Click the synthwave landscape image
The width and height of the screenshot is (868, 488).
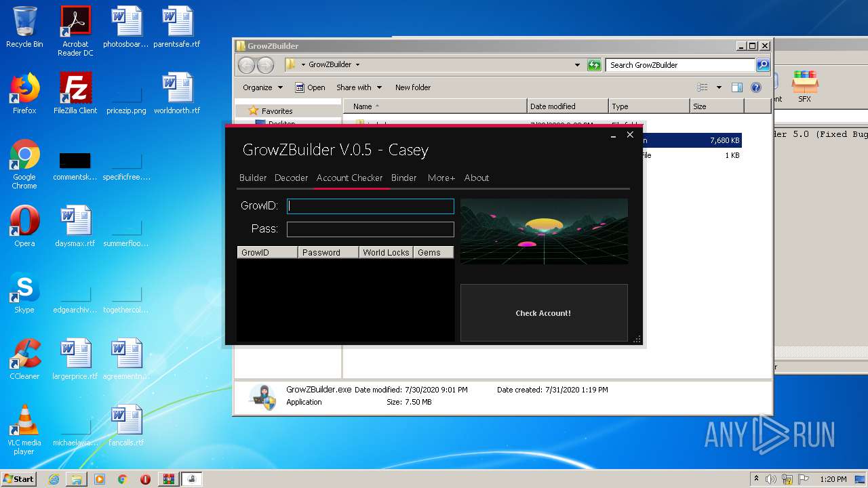[x=544, y=231]
